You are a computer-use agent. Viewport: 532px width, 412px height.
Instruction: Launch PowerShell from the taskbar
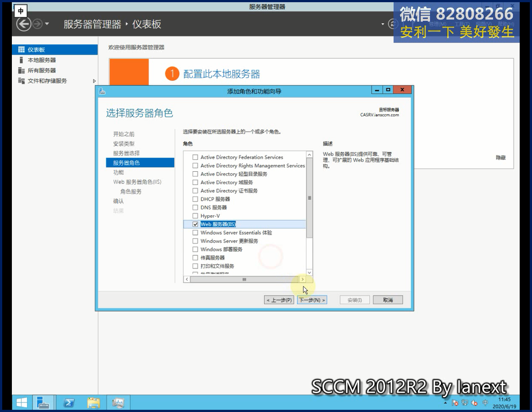69,402
